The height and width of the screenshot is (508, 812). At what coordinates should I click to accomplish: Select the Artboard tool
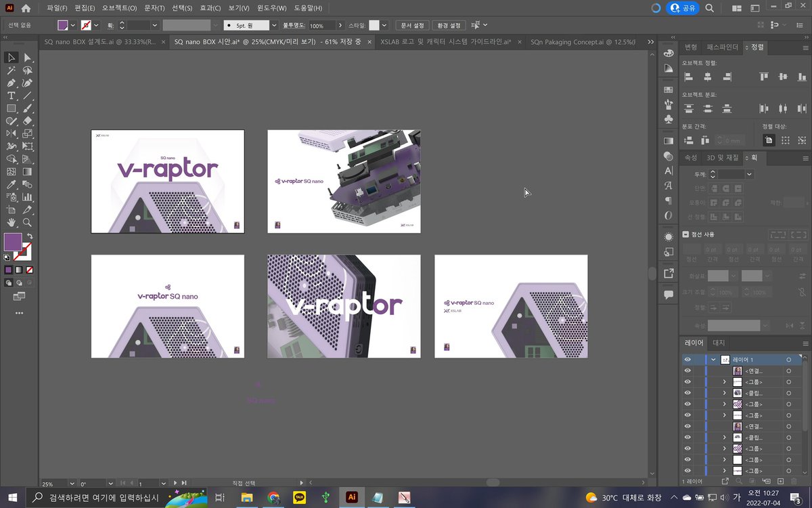tap(12, 209)
